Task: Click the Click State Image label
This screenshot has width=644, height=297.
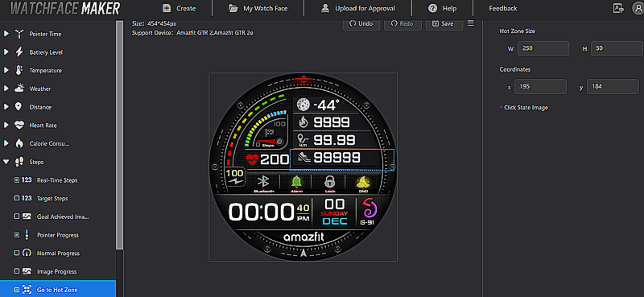Action: [526, 108]
